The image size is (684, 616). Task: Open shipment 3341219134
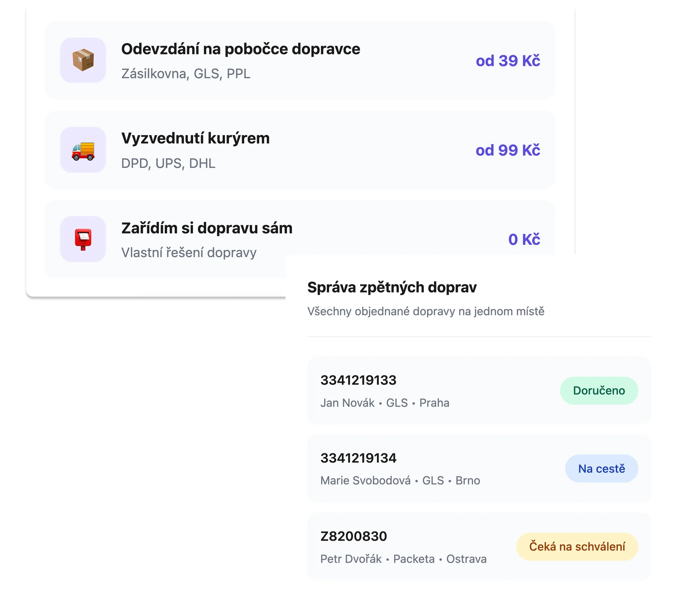click(358, 458)
